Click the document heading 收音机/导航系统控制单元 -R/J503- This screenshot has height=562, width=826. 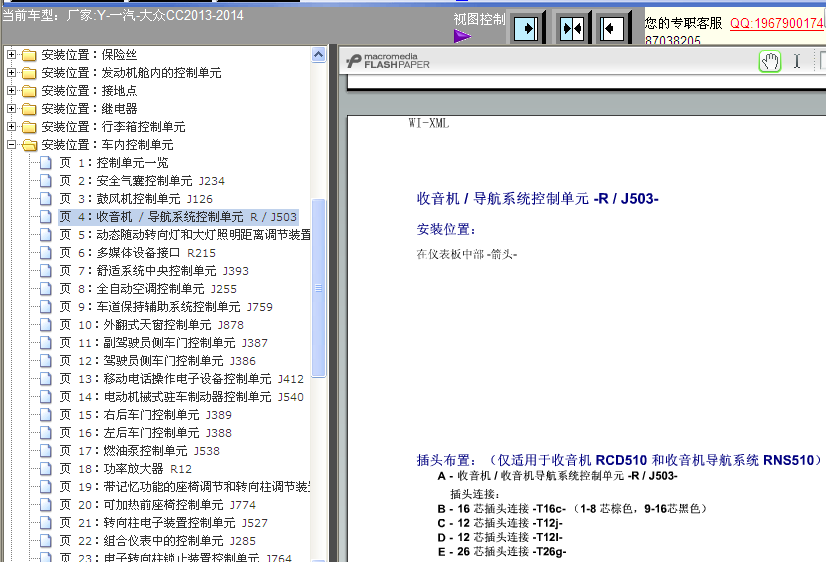(x=537, y=199)
